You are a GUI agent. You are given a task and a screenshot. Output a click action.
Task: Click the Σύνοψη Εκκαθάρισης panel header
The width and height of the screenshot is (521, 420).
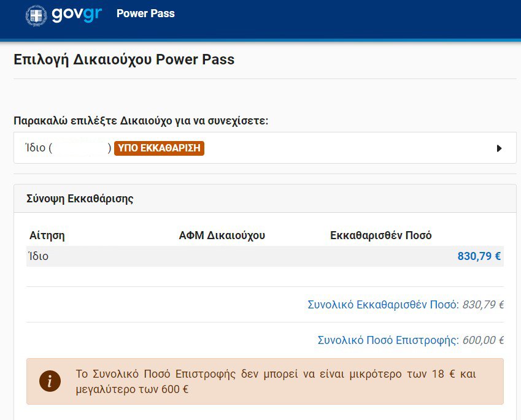coord(265,199)
